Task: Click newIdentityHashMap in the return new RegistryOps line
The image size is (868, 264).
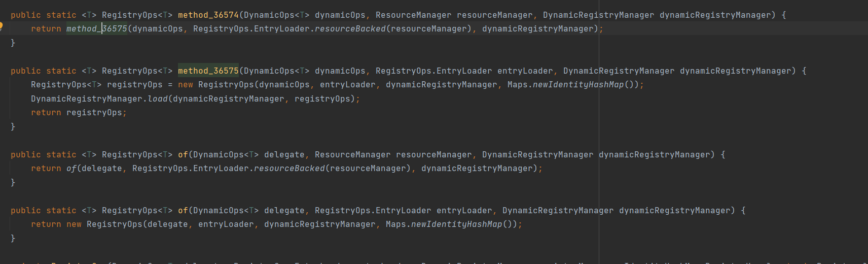Action: pyautogui.click(x=457, y=224)
